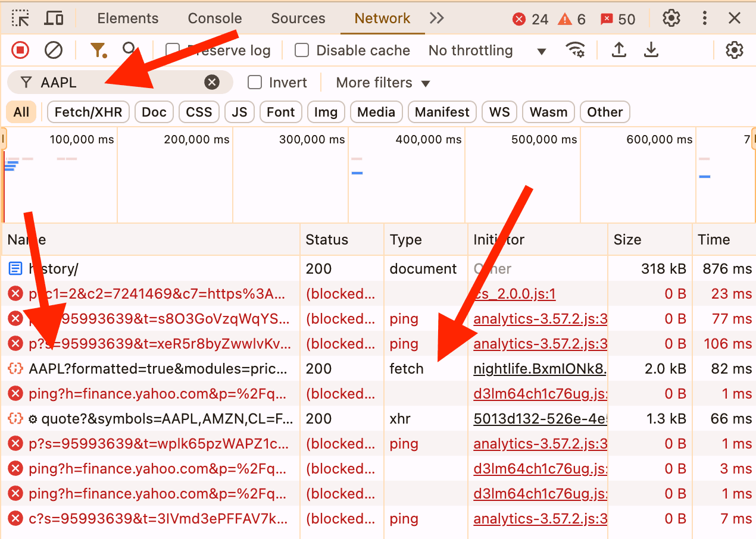Filter by Other requests
The height and width of the screenshot is (539, 756).
605,112
